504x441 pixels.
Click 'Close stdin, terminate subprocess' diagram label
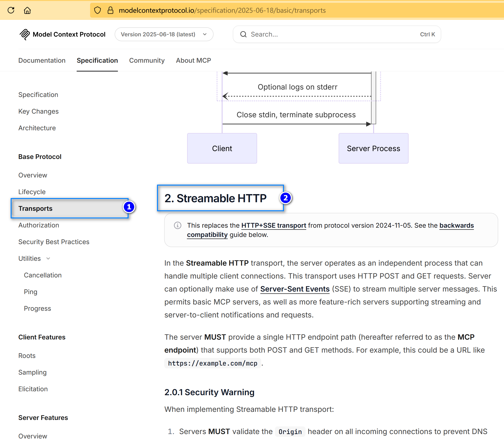tap(296, 115)
